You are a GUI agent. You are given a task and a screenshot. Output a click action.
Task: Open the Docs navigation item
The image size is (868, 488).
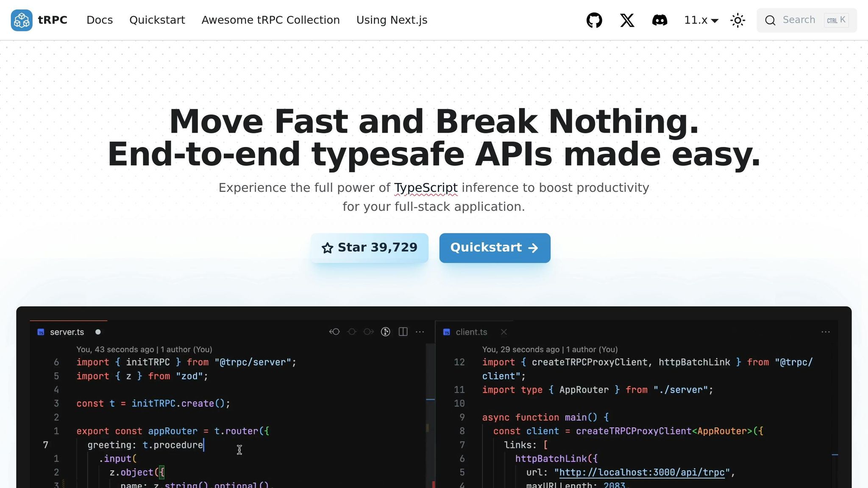[x=100, y=20]
